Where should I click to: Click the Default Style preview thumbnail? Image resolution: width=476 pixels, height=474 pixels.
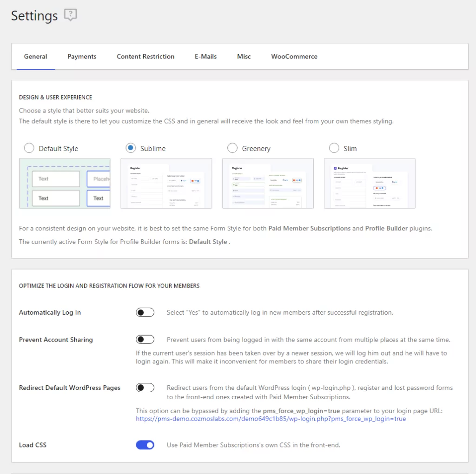tap(65, 183)
